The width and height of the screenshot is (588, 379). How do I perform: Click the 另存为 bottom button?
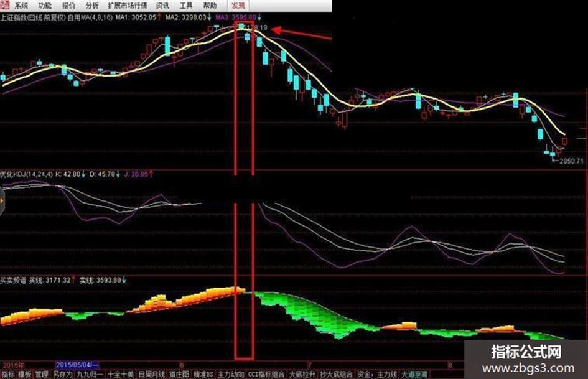pyautogui.click(x=62, y=374)
